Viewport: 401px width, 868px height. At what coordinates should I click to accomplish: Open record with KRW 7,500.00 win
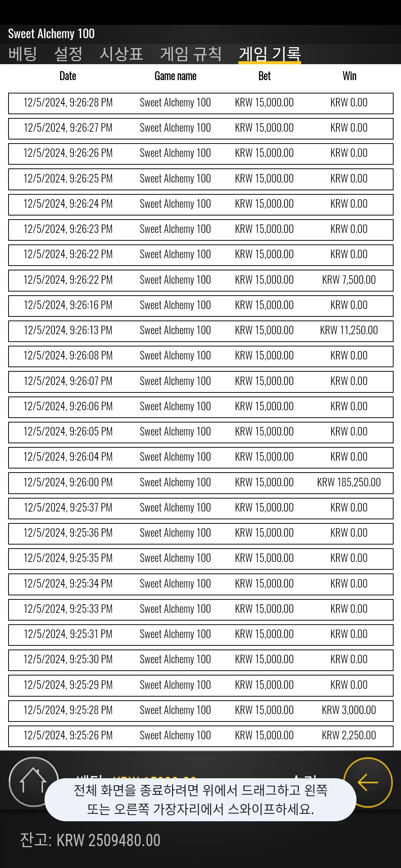[x=201, y=280]
